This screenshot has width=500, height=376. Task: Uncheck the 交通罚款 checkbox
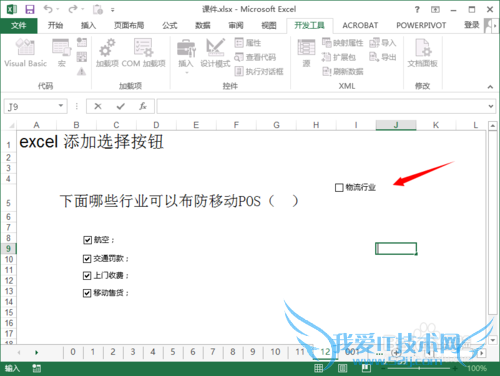point(87,259)
